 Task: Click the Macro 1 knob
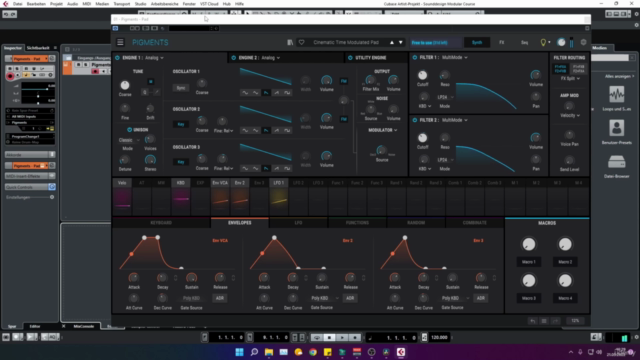tap(529, 244)
